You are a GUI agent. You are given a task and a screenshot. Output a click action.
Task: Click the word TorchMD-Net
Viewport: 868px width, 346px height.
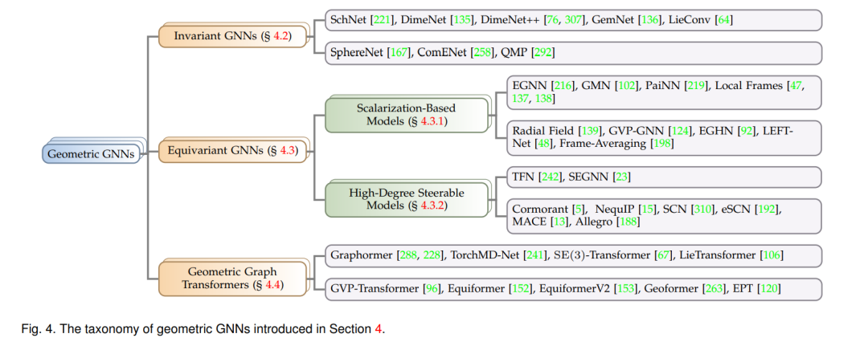[x=483, y=254]
